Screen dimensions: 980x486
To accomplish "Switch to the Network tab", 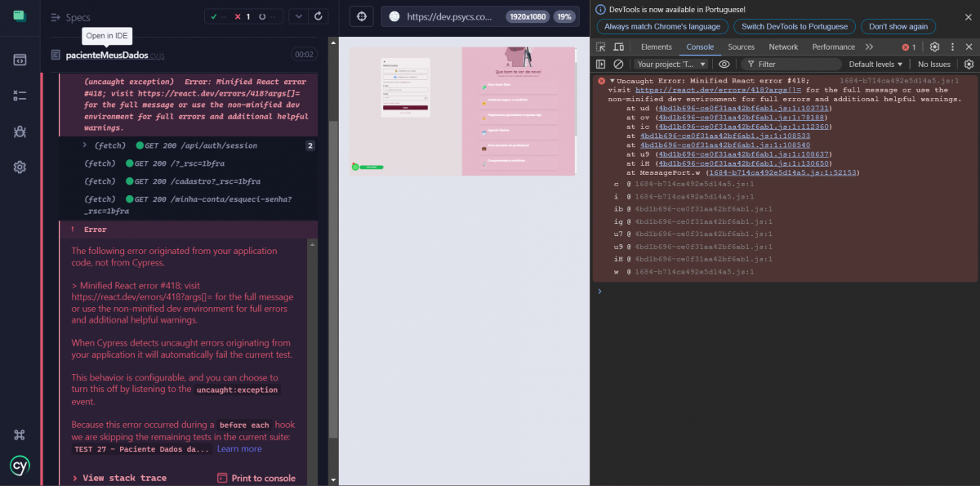I will pos(783,47).
